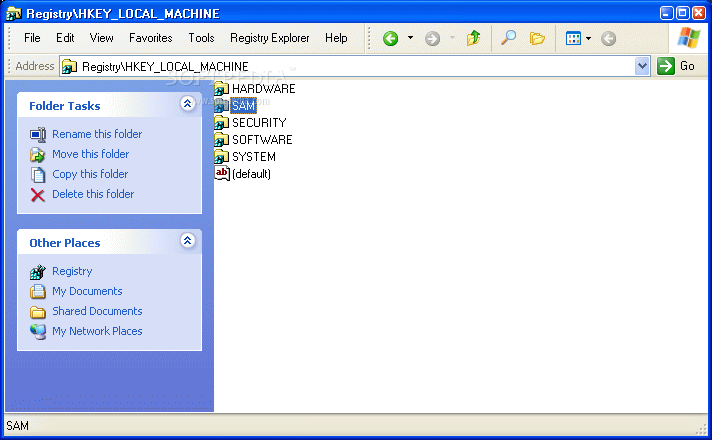Open the View menu

101,38
